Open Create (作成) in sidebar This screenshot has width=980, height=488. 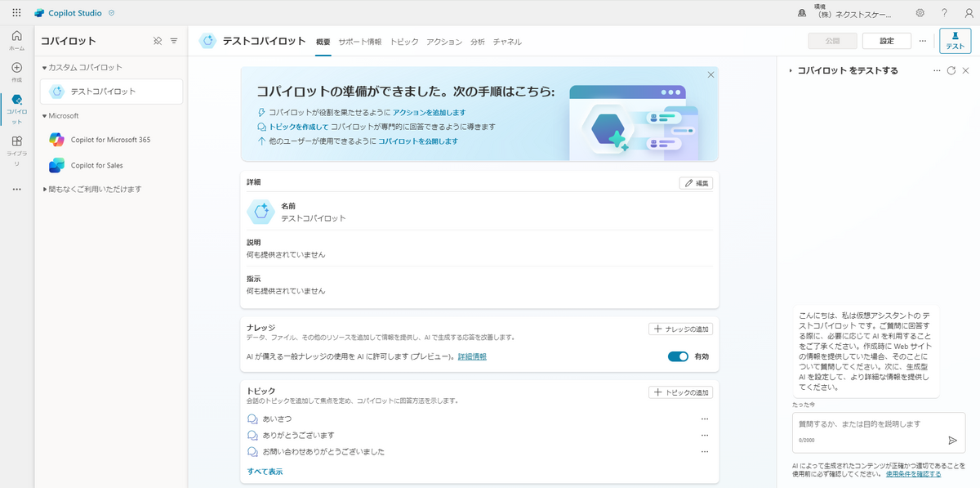point(16,72)
